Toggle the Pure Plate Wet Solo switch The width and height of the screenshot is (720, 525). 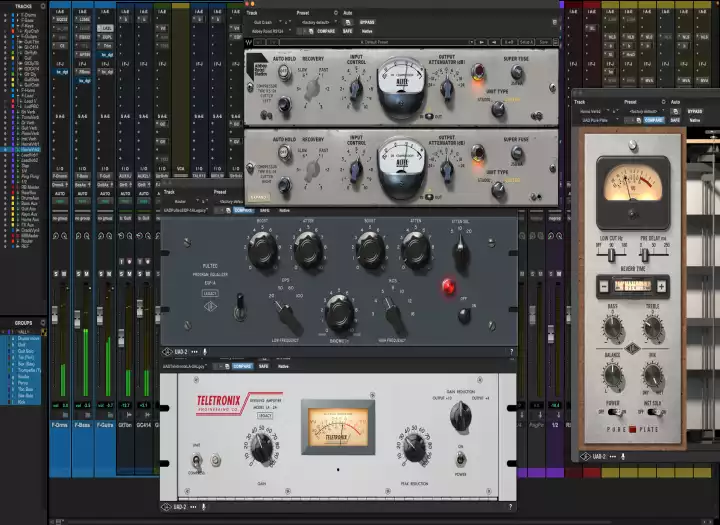click(x=655, y=412)
